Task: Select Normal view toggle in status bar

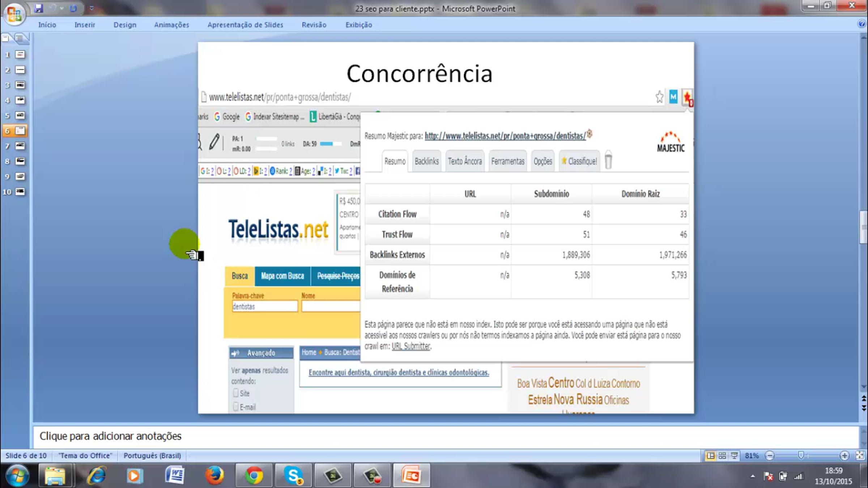Action: [x=710, y=455]
